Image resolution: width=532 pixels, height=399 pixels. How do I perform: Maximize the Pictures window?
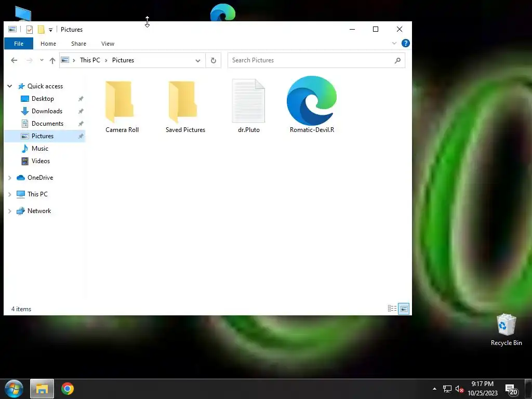pos(376,29)
